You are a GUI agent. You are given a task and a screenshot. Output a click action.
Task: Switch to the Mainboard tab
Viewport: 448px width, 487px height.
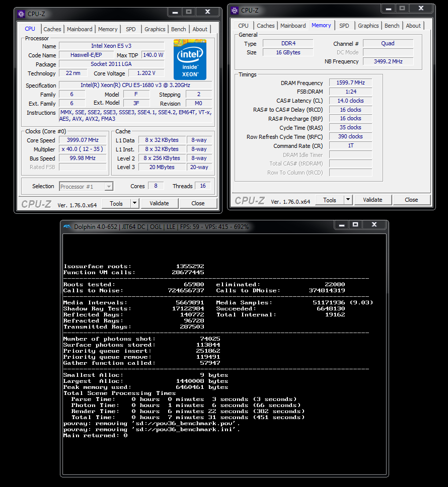pos(80,29)
